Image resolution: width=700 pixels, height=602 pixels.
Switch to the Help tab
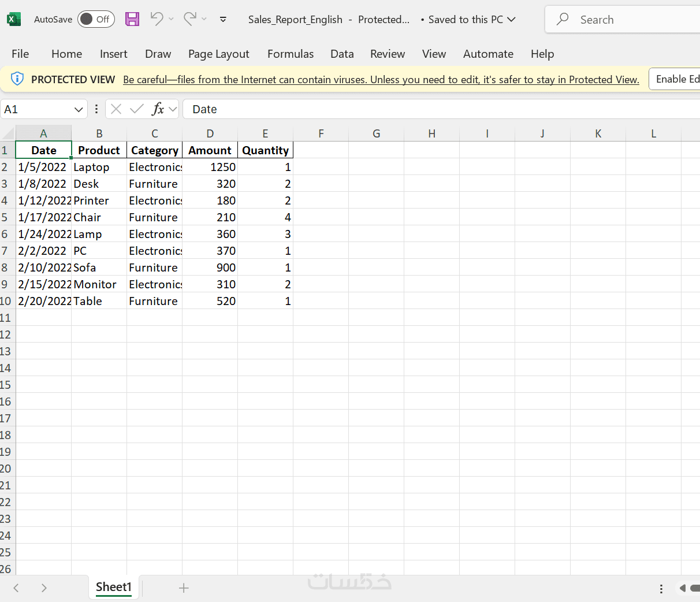pyautogui.click(x=542, y=54)
